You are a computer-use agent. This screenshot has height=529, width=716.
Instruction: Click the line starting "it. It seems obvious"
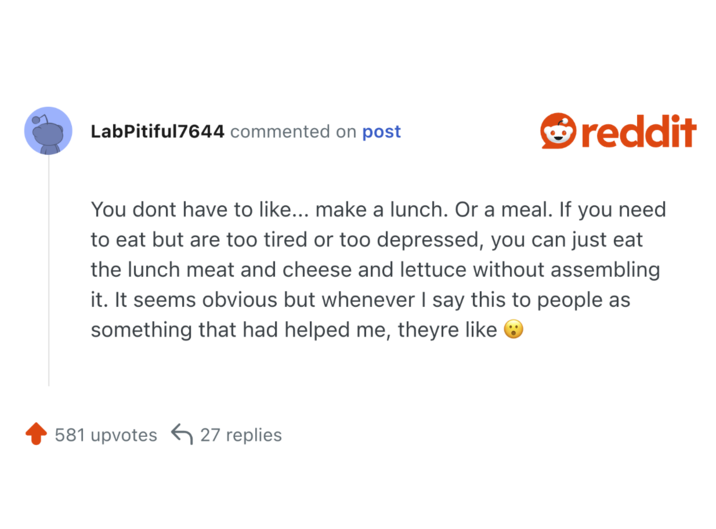[360, 300]
